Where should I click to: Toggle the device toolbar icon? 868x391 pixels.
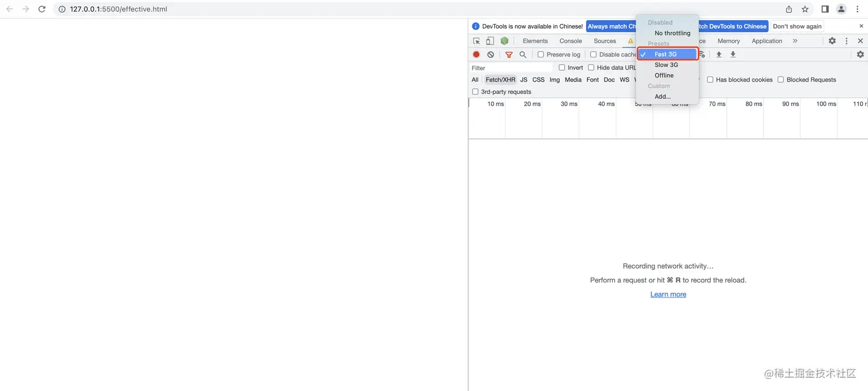[490, 41]
